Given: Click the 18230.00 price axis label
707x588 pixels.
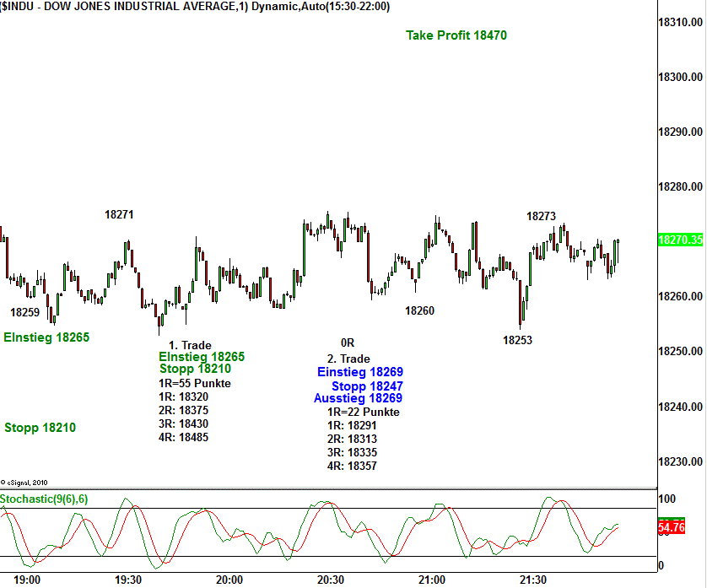Looking at the screenshot, I should (x=680, y=462).
